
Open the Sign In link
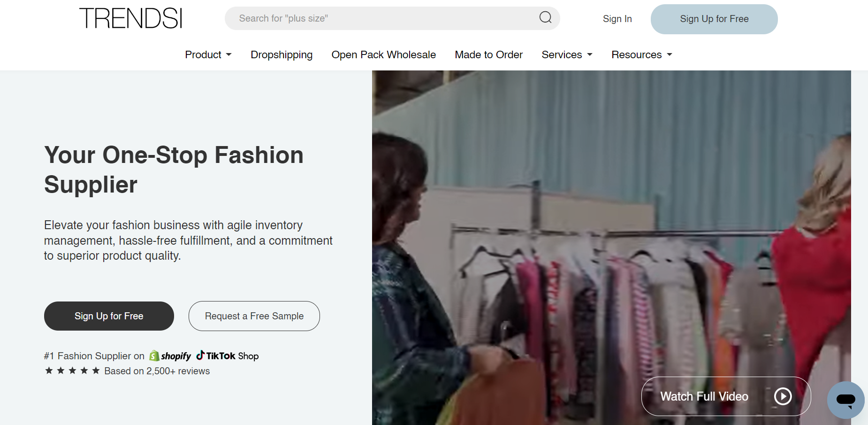(617, 19)
